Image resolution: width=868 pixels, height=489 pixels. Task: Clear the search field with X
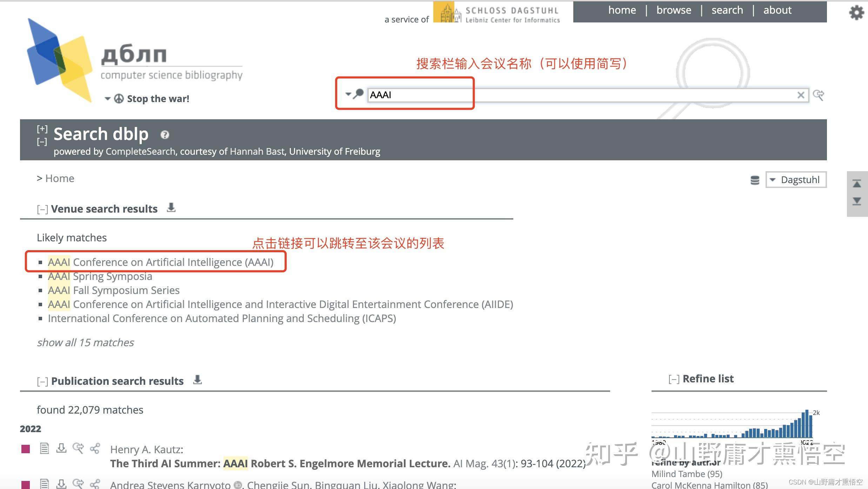[801, 95]
